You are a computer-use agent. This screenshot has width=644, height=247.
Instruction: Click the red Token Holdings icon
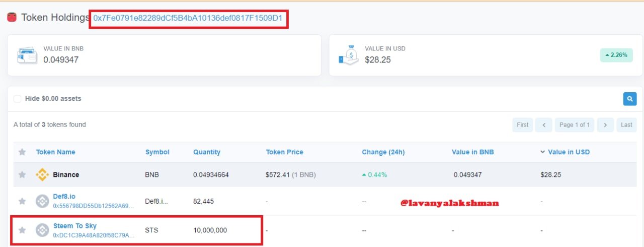12,18
